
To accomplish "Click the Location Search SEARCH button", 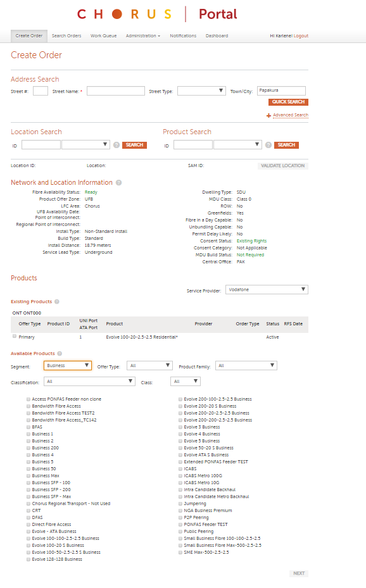I will [134, 145].
